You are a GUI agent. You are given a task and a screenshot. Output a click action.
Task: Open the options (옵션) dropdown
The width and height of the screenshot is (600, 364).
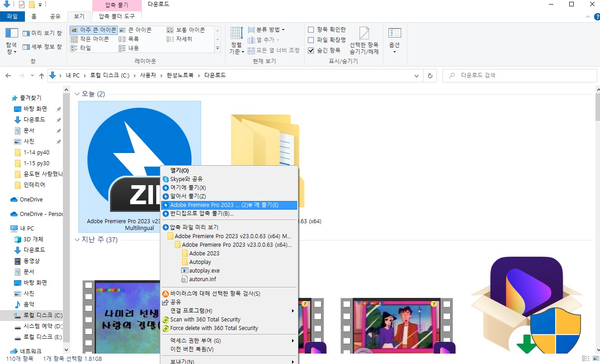394,40
